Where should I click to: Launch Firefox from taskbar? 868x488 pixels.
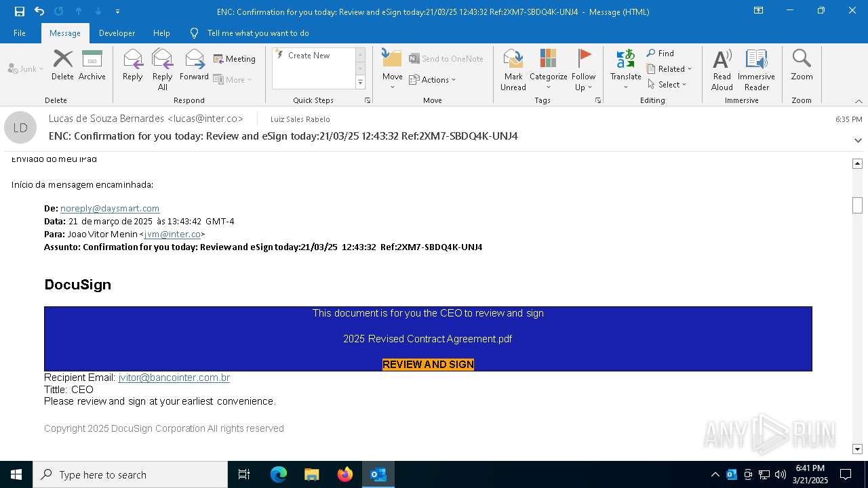tap(345, 474)
